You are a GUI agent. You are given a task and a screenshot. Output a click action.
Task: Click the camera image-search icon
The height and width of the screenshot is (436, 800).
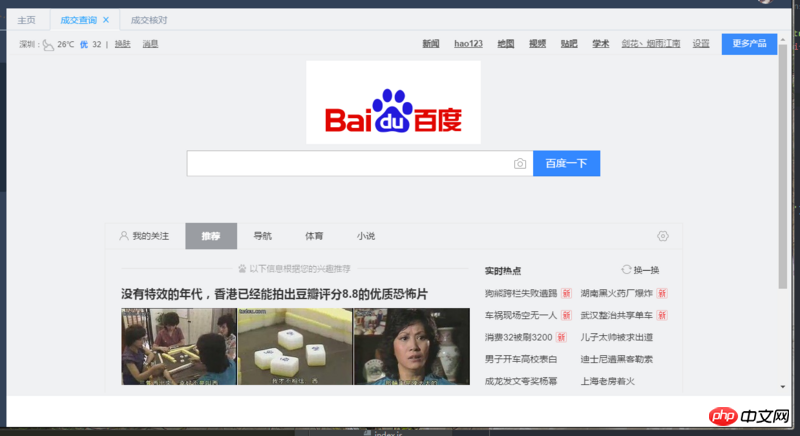pyautogui.click(x=519, y=164)
